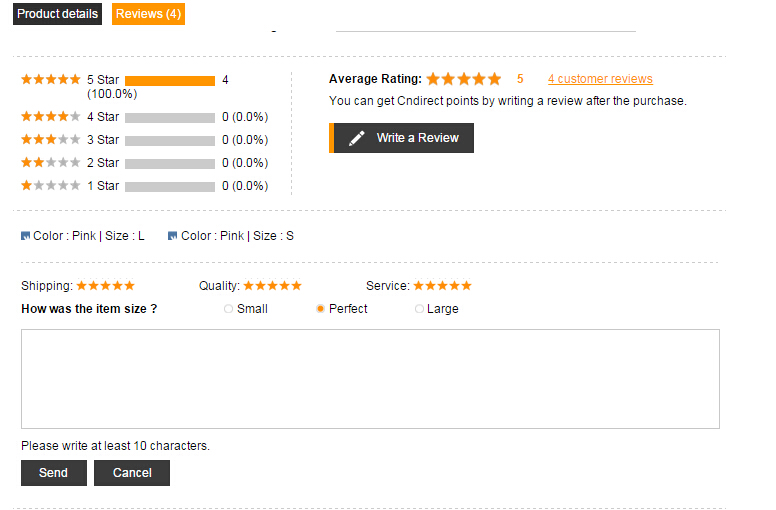This screenshot has width=776, height=510.
Task: Click the pencil icon on Write a Review
Action: pos(357,138)
